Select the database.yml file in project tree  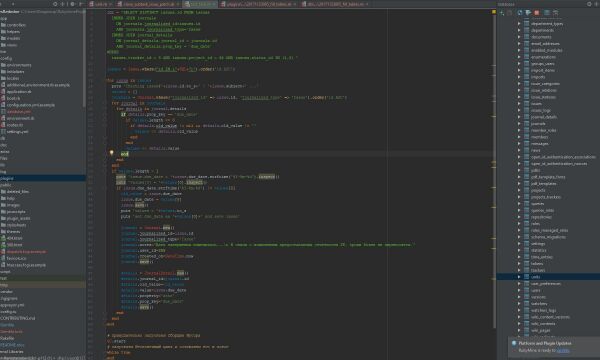19,112
